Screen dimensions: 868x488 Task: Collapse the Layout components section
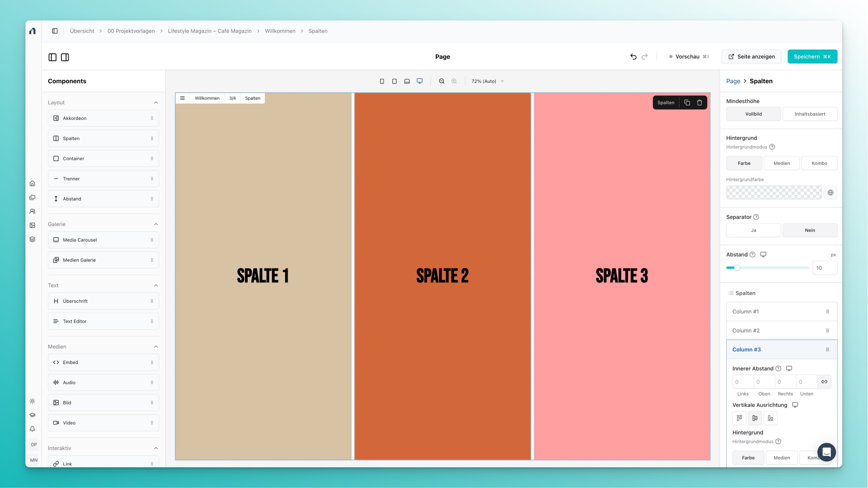tap(156, 103)
